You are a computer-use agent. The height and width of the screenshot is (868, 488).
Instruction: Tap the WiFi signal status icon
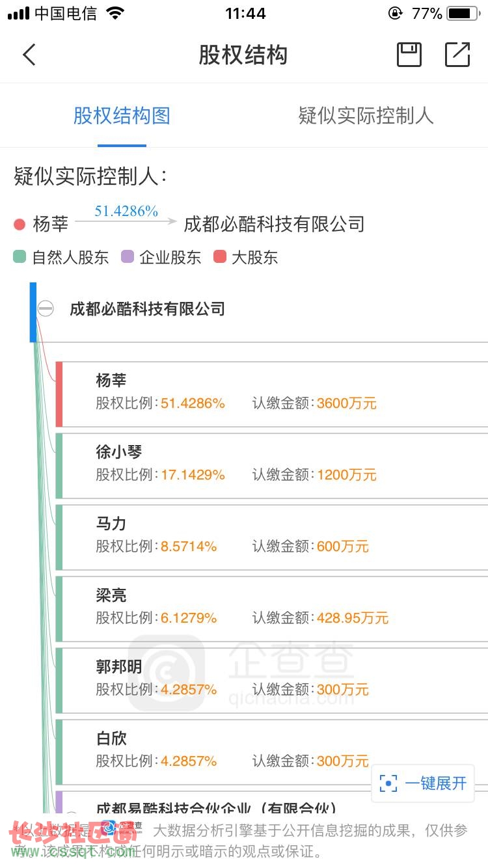(x=115, y=14)
